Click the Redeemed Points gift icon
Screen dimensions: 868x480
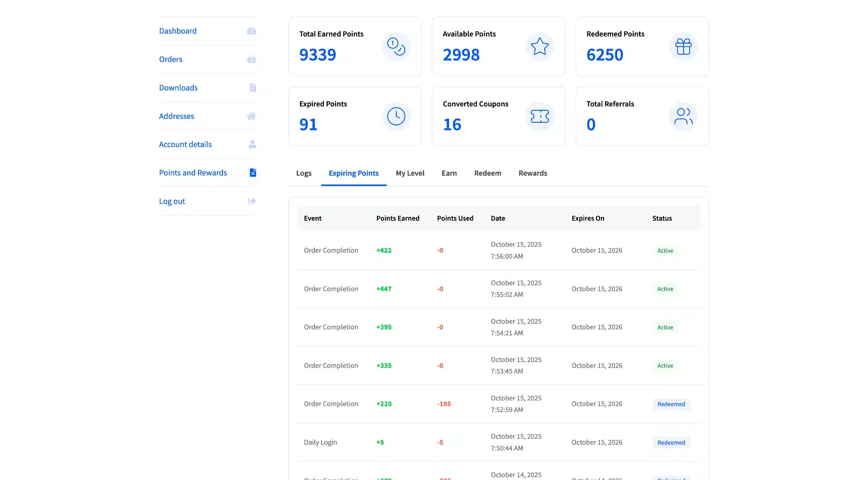pos(683,46)
